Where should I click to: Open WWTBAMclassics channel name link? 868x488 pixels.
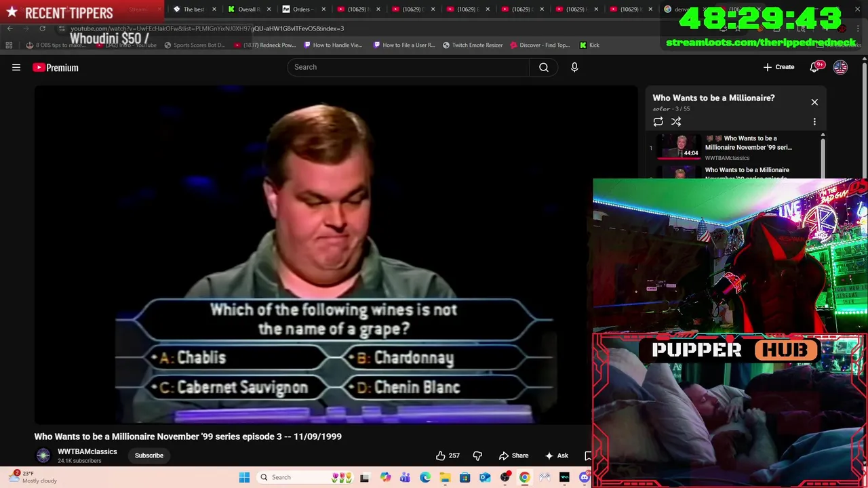(x=87, y=451)
